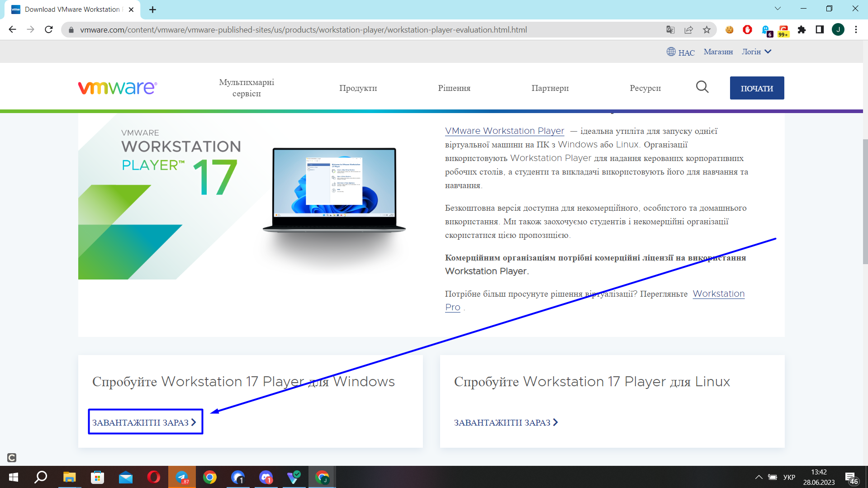This screenshot has height=488, width=868.
Task: Toggle the browser side panel icon
Action: coord(820,30)
